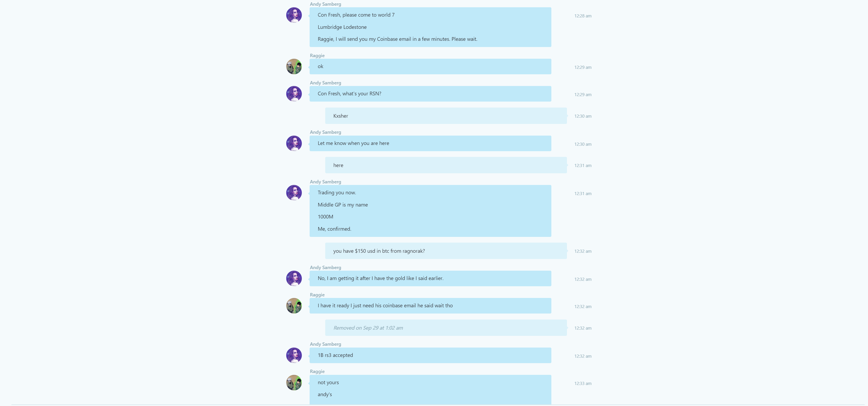868x406 pixels.
Task: Click Andy Samberg name above 'Trading you now.'
Action: tap(325, 182)
